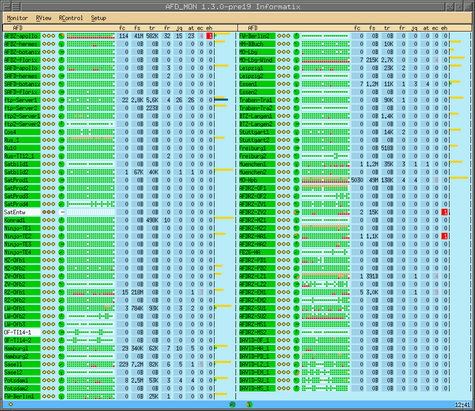The height and width of the screenshot is (411, 475).
Task: Click the green round icon in the status bar center
Action: point(232,405)
